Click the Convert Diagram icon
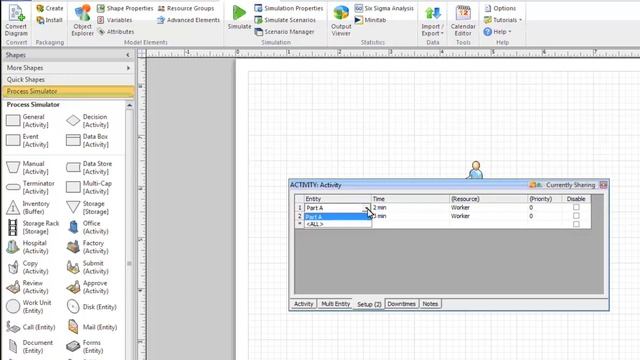The image size is (640, 360). (x=16, y=20)
